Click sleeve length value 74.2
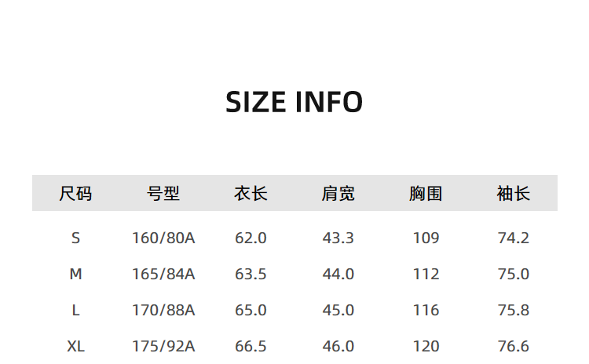The image size is (589, 364). (x=513, y=238)
